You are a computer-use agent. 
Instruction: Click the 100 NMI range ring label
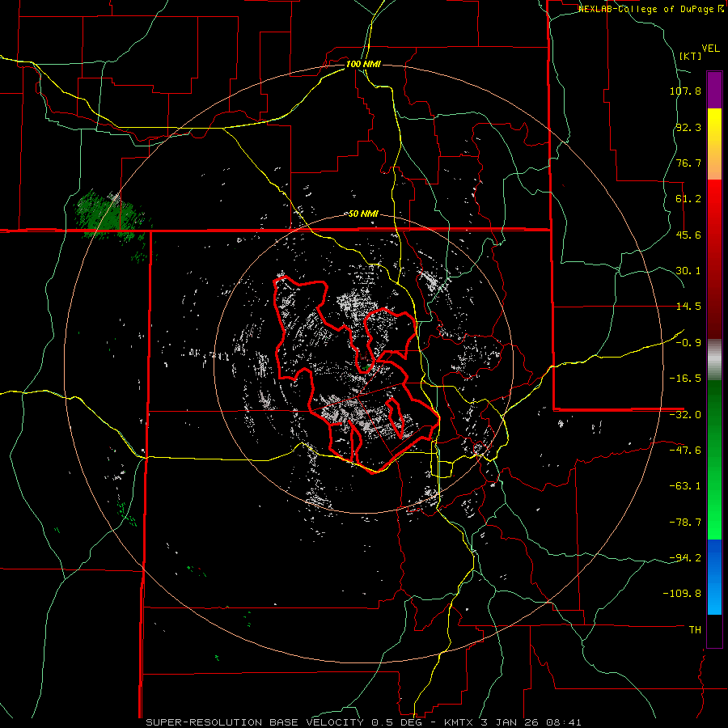(x=363, y=64)
